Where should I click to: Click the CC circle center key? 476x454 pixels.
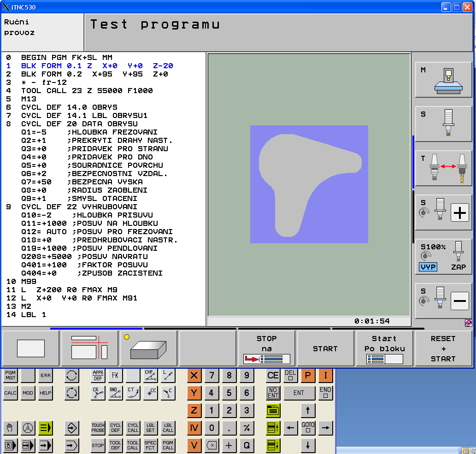pyautogui.click(x=150, y=393)
